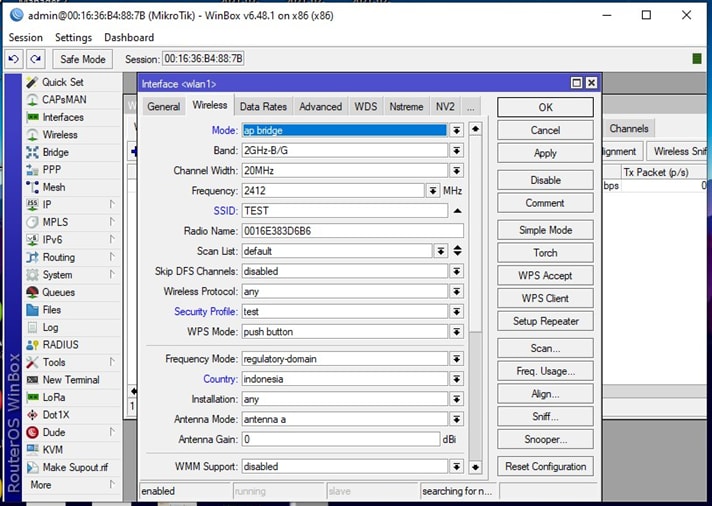Open the Dashboard menu
The height and width of the screenshot is (506, 712).
click(129, 38)
